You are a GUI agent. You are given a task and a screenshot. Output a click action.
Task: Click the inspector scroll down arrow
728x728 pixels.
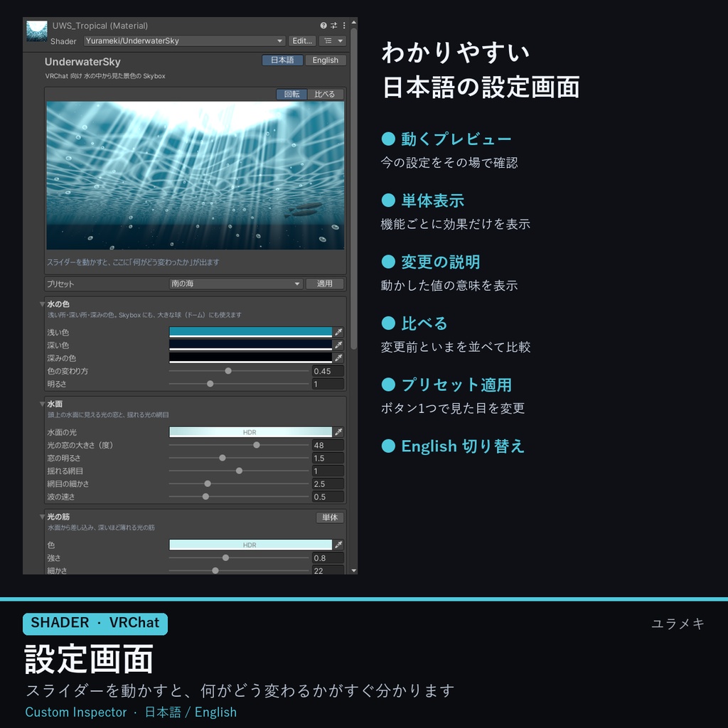click(354, 571)
